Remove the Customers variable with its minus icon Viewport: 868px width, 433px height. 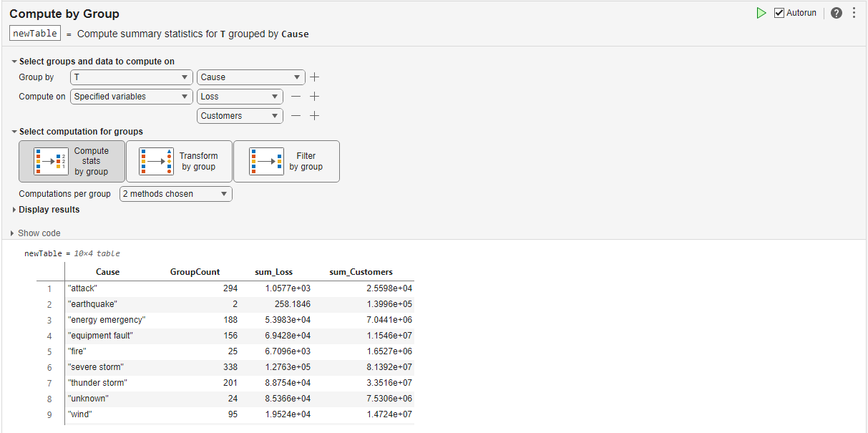point(296,115)
